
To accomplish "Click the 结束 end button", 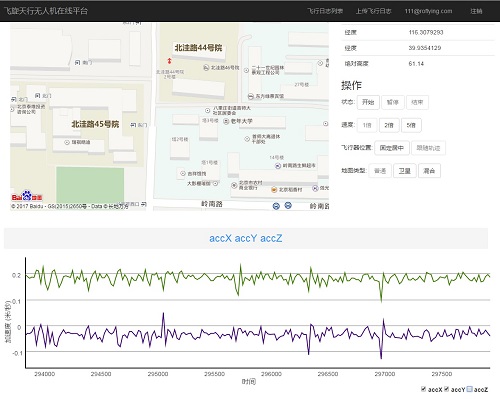I will pos(417,102).
